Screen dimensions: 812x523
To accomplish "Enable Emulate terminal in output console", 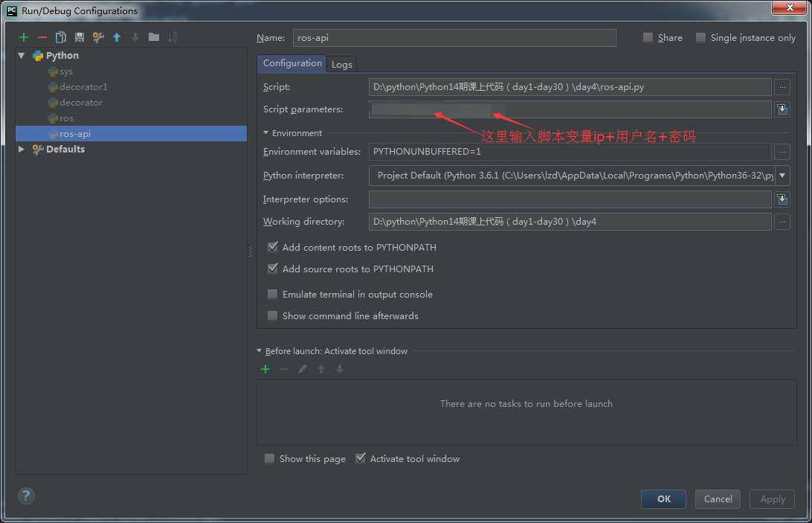I will point(272,294).
